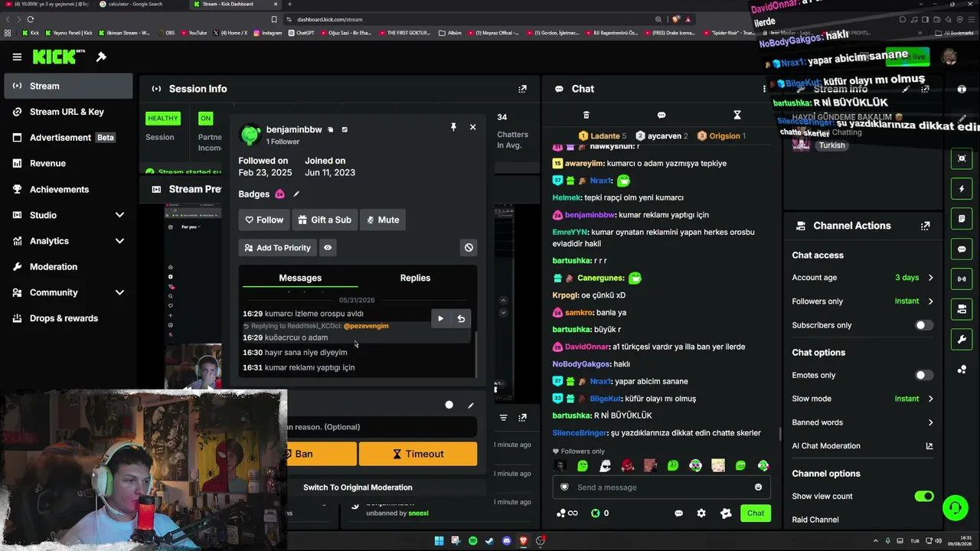Copy the benjaminbbw username
This screenshot has height=551, width=980.
[x=331, y=130]
